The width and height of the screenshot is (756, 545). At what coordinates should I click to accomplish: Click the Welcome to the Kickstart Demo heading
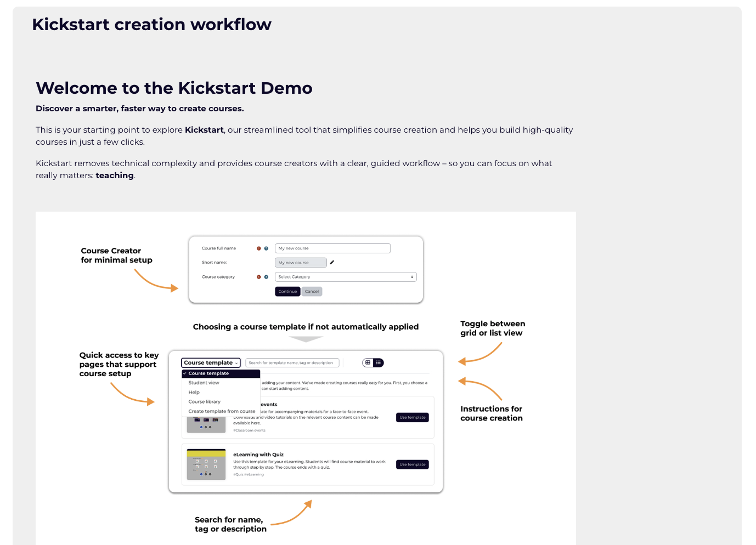coord(174,88)
